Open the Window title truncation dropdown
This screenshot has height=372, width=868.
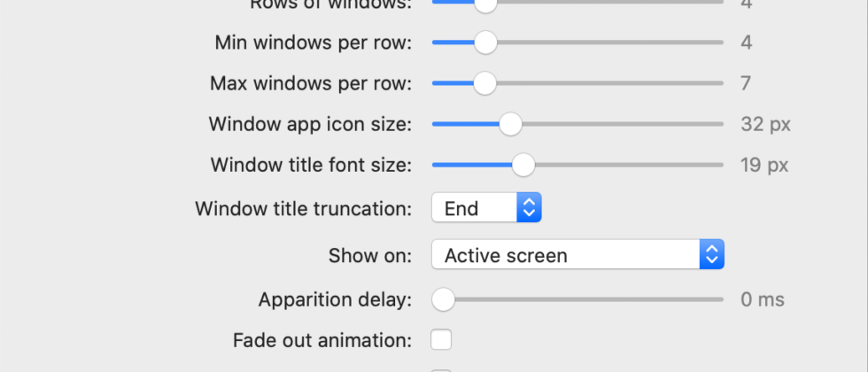click(x=485, y=208)
